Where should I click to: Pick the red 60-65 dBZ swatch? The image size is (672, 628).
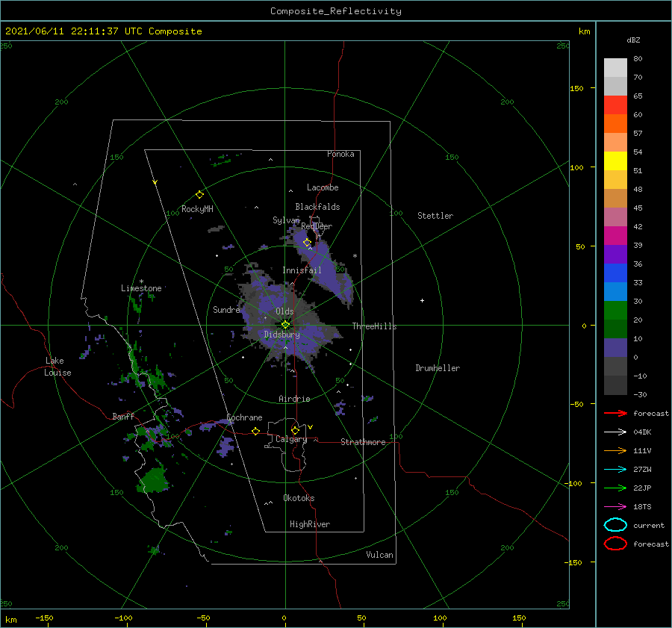[x=615, y=105]
